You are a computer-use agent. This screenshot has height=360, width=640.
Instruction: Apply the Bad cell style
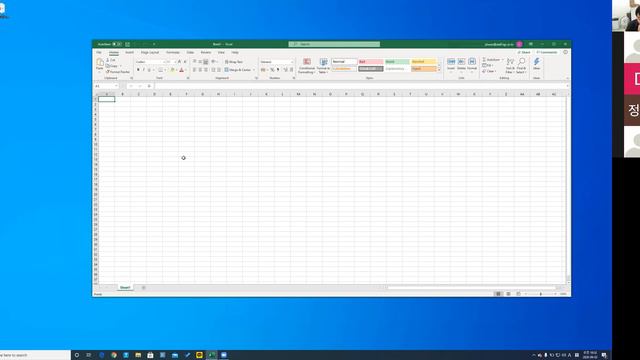(371, 62)
